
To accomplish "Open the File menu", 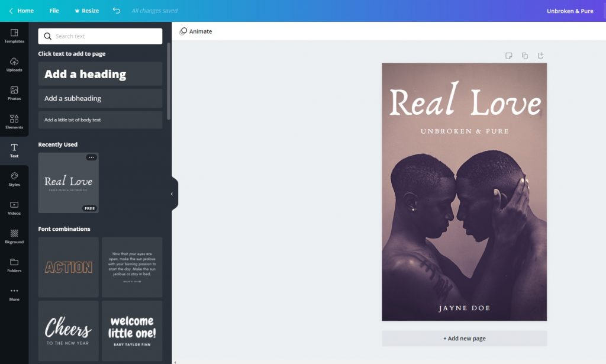I will [x=54, y=11].
